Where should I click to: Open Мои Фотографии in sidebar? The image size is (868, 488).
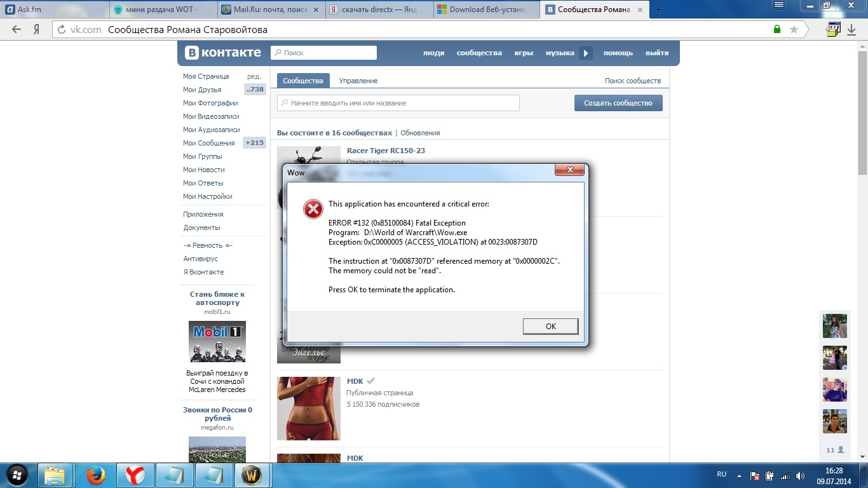(x=210, y=103)
